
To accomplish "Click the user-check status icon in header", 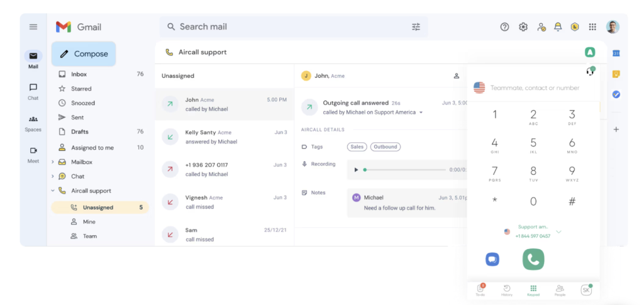I will (x=541, y=27).
